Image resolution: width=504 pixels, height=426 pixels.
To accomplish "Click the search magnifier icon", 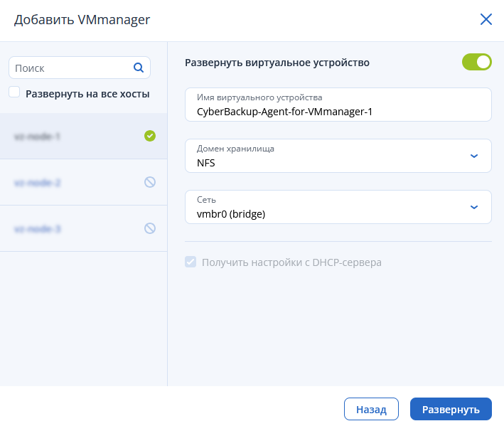I will 139,68.
